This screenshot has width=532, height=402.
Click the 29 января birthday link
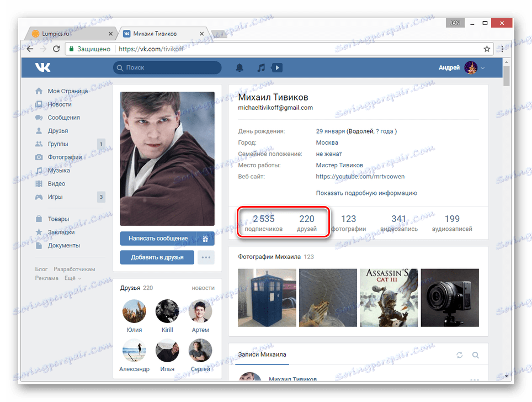click(x=331, y=131)
